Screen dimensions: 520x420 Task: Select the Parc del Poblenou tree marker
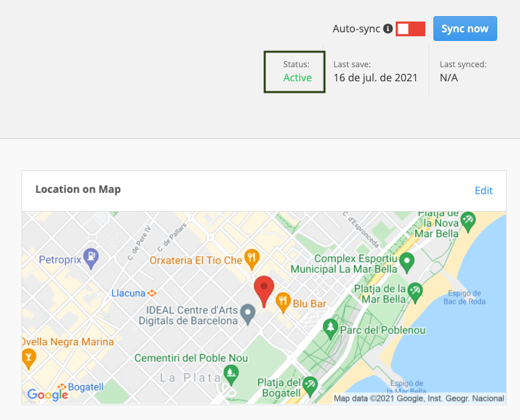pos(331,329)
